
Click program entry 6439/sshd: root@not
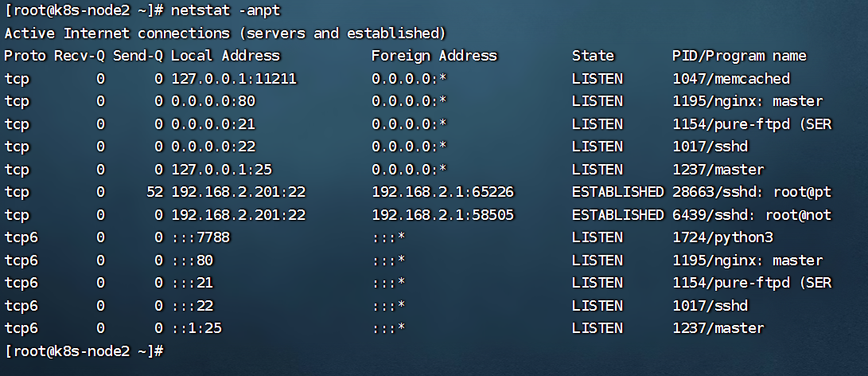[752, 215]
